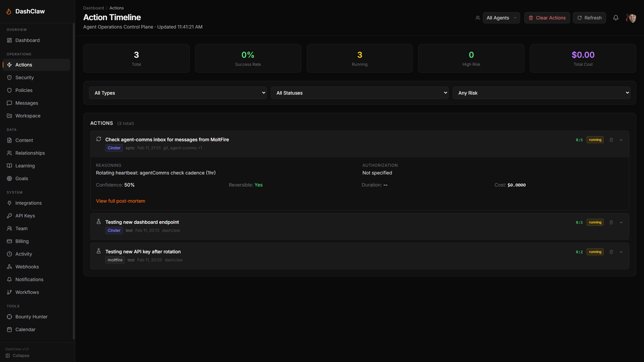This screenshot has width=644, height=362.
Task: Open the All Statuses filter dropdown
Action: point(359,93)
